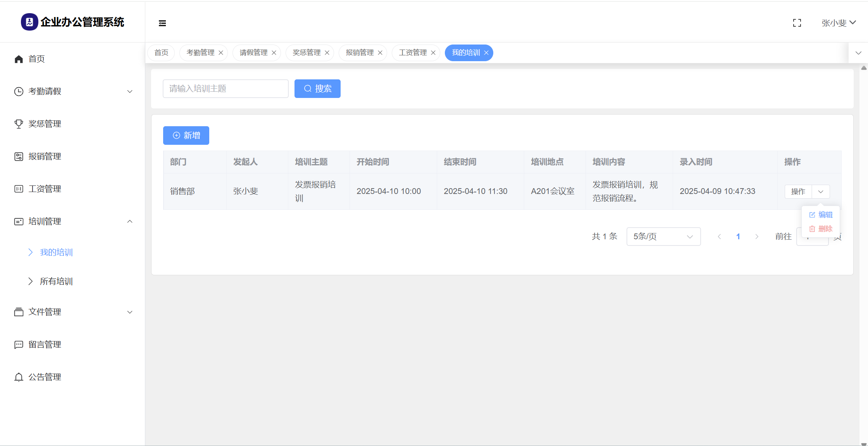868x446 pixels.
Task: Click the sidebar collapse hamburger icon
Action: tap(162, 23)
